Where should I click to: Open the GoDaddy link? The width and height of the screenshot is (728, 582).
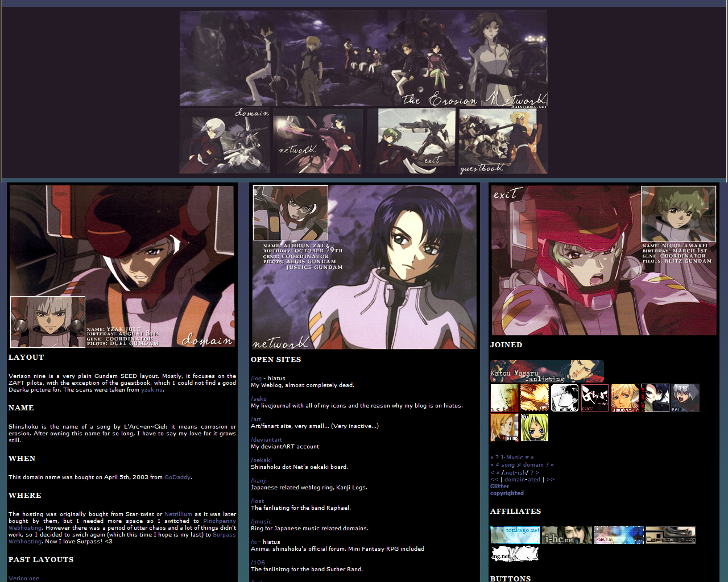177,477
